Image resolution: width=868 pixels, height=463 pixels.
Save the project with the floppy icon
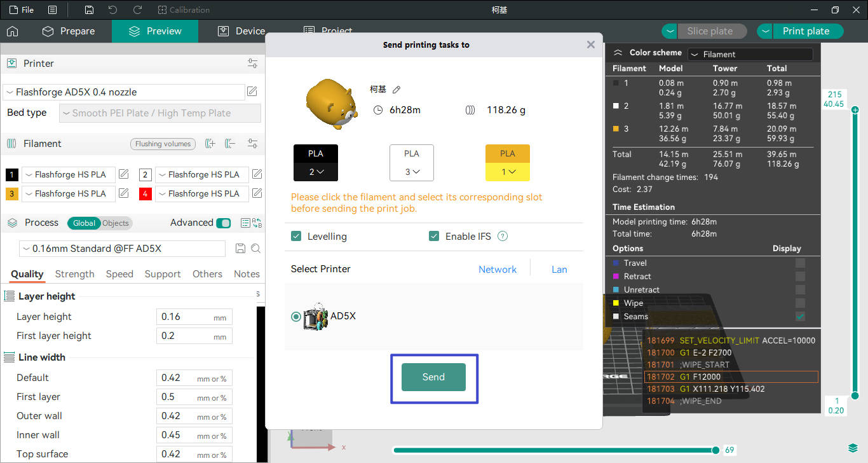click(89, 10)
